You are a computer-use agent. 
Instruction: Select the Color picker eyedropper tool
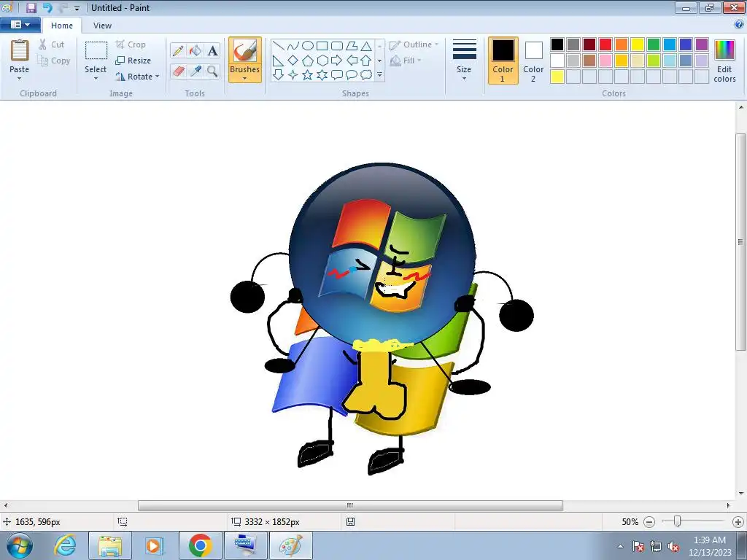coord(196,71)
